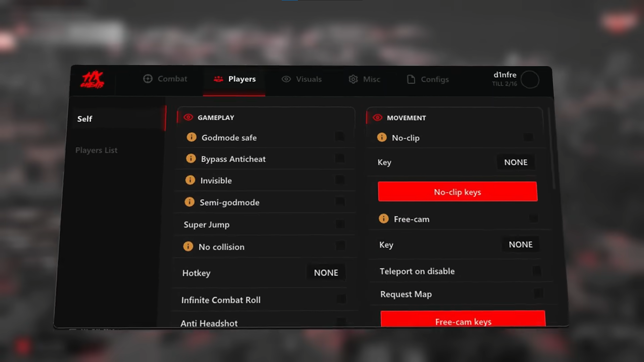644x362 pixels.
Task: Click the eye icon in the GAMEPLAY header
Action: pos(188,117)
